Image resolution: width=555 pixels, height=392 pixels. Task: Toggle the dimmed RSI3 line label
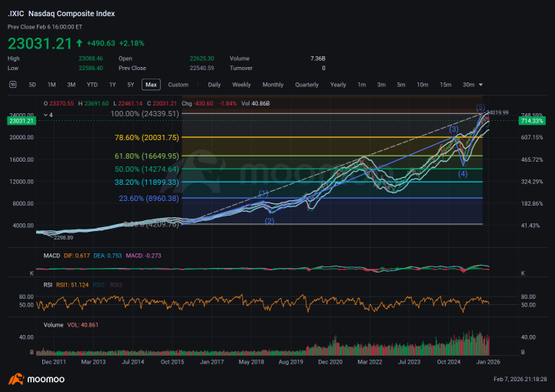tap(116, 285)
